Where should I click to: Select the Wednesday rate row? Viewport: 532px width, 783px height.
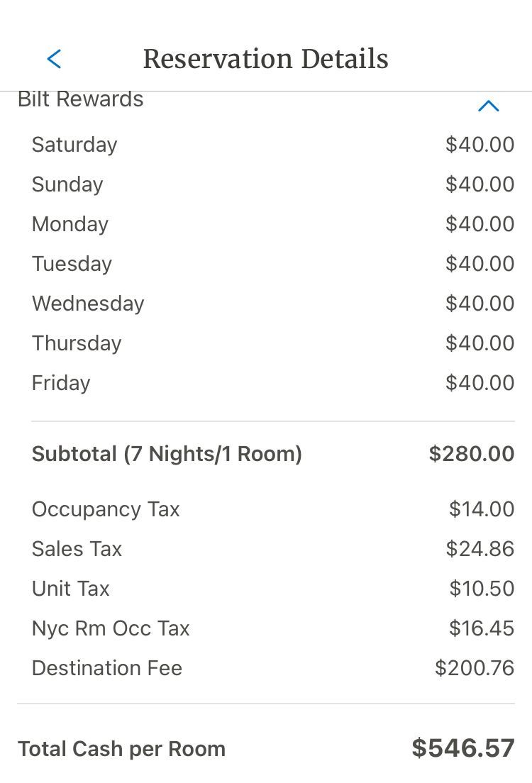(x=273, y=303)
